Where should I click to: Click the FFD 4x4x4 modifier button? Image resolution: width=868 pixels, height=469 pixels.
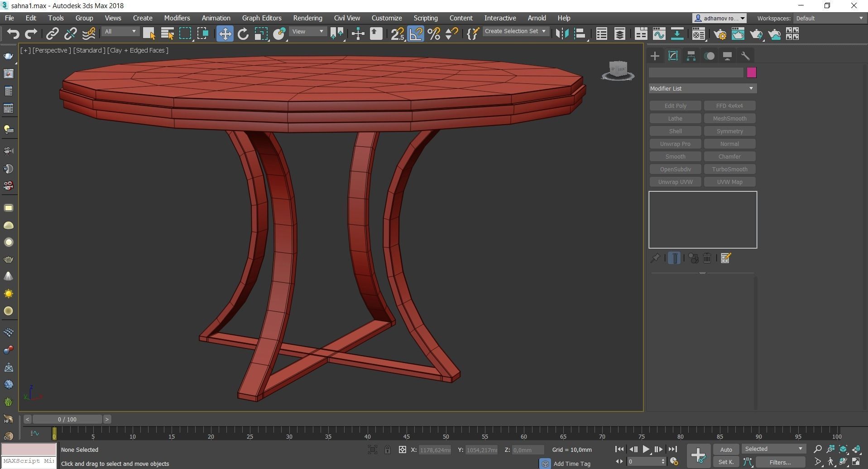(729, 106)
